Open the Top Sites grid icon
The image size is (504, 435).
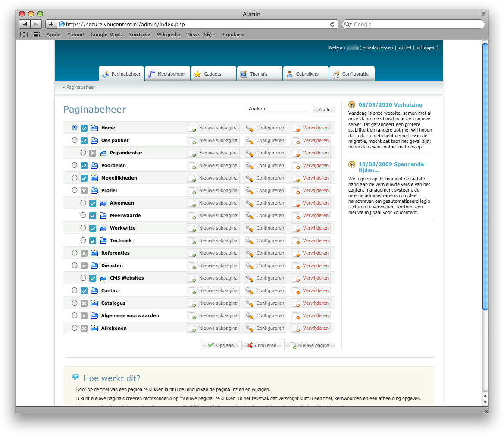click(x=37, y=35)
